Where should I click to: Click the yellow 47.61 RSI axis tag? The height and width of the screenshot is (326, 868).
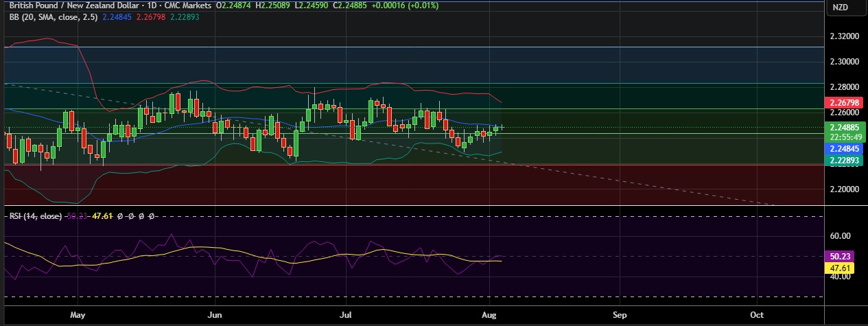(x=839, y=268)
